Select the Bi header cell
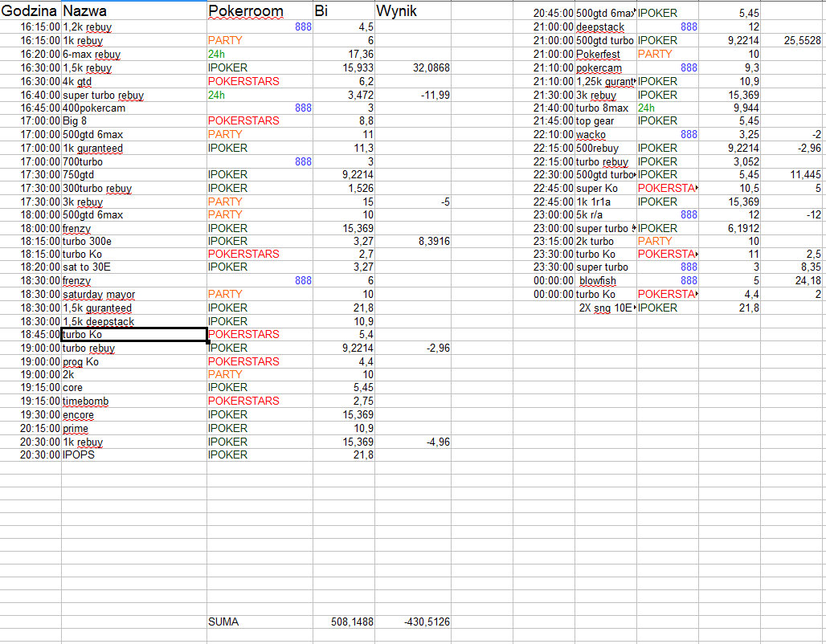The height and width of the screenshot is (644, 826). tap(344, 11)
